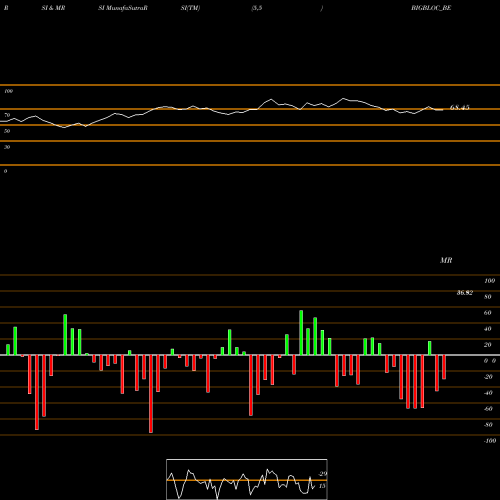Click the RSI 50 axis label

tap(7, 131)
